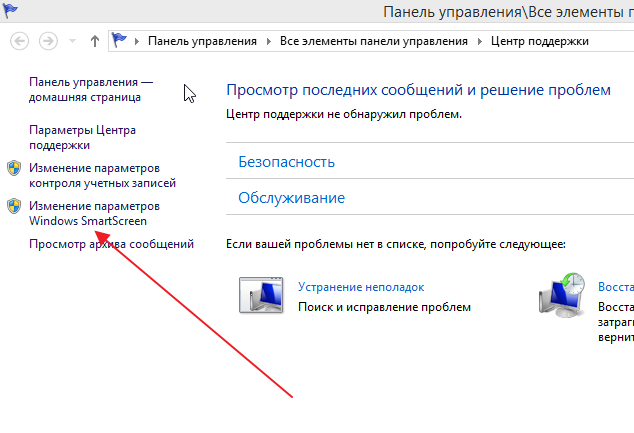Open Устранение неполадок link
The height and width of the screenshot is (433, 634).
pyautogui.click(x=361, y=287)
